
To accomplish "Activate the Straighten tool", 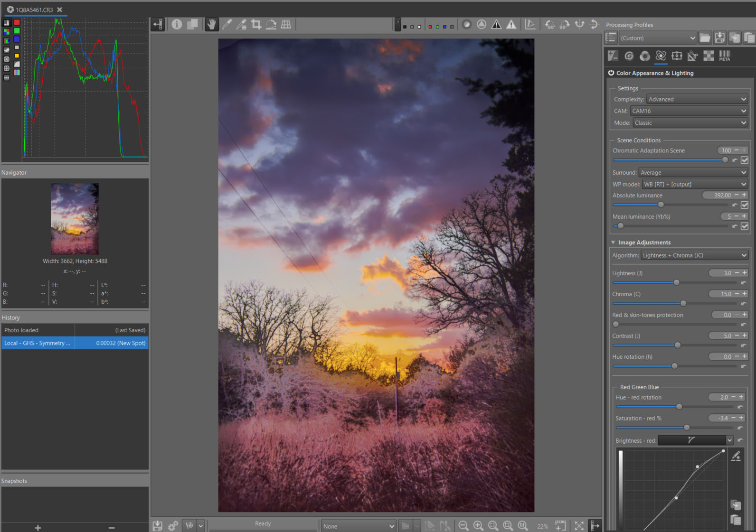I will [271, 24].
